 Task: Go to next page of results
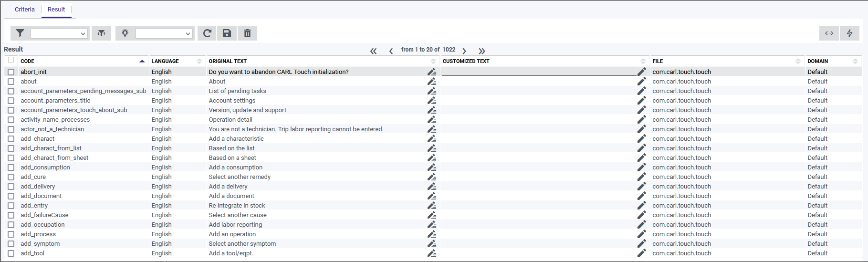[x=464, y=51]
